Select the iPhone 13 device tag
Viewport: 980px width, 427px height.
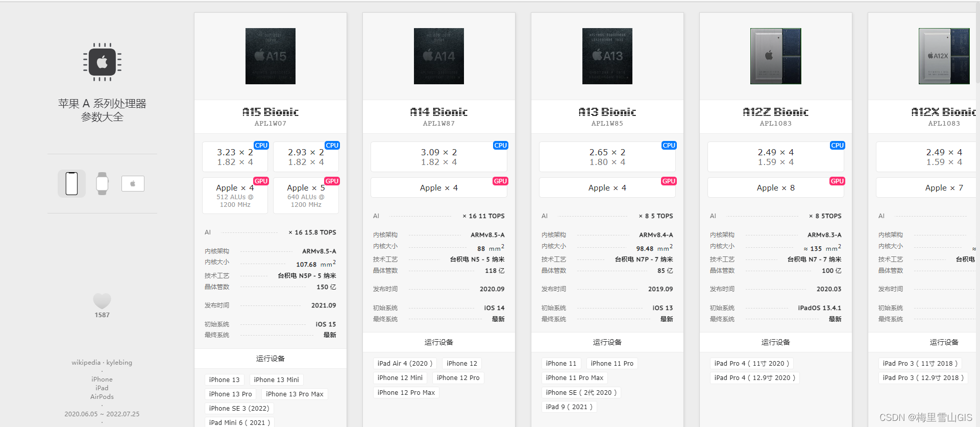tap(224, 380)
